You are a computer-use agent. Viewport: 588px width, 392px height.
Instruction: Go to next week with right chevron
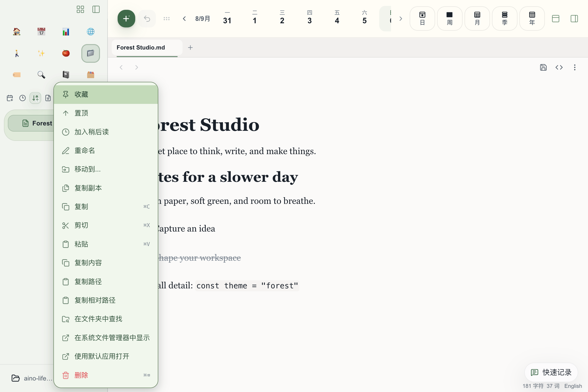click(x=401, y=19)
